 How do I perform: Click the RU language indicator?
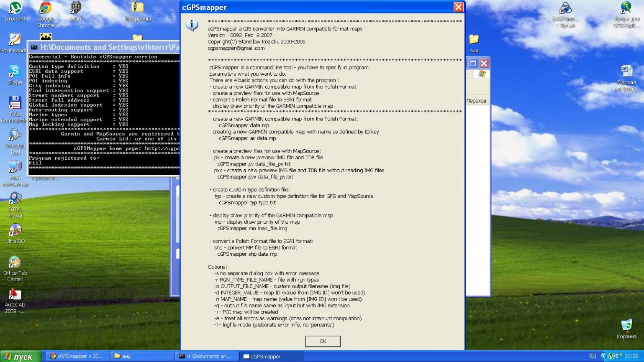(592, 356)
